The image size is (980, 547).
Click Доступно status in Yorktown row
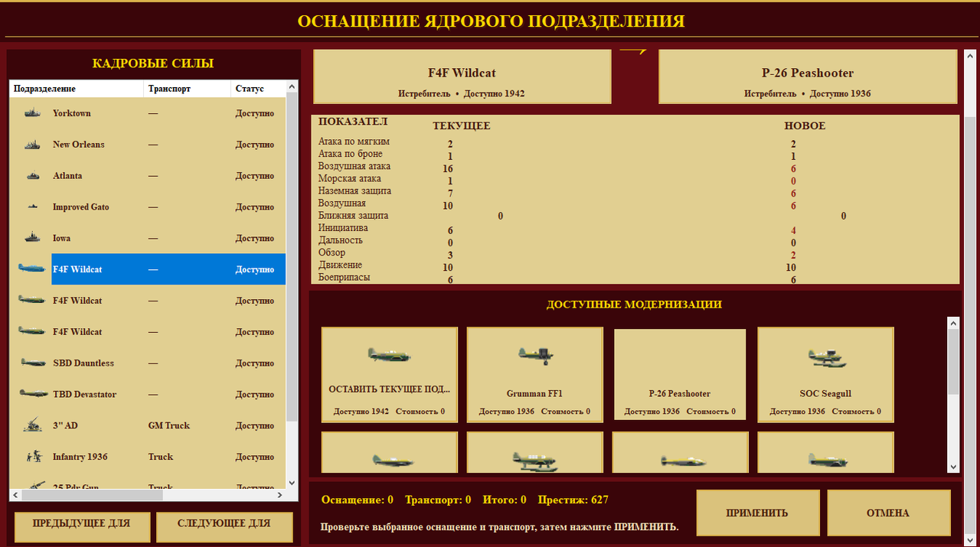[254, 113]
